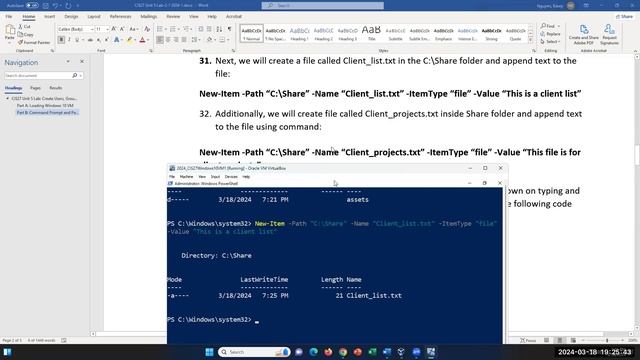Open Microsoft Edge from the taskbar
Viewport: 640px width, 360px height.
point(313,352)
